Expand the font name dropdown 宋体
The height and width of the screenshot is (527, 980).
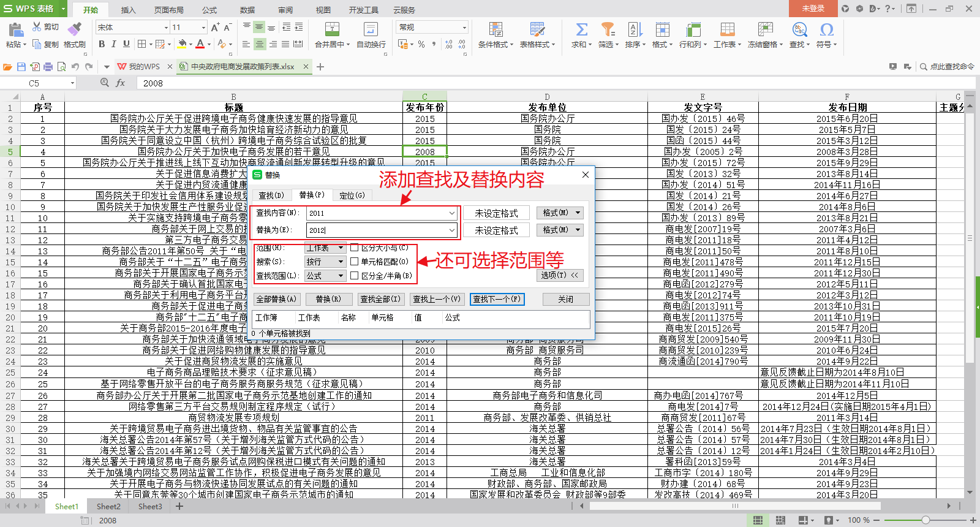(x=166, y=28)
